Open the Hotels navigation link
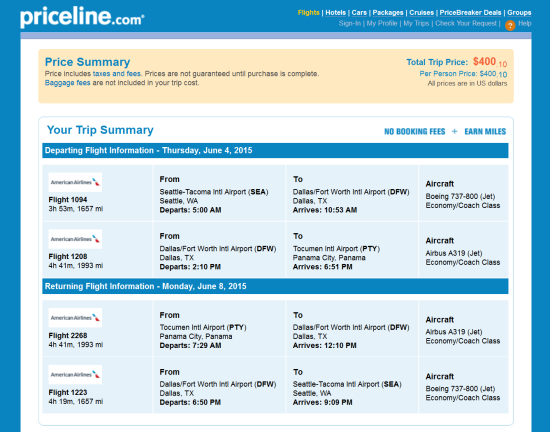 click(x=335, y=13)
